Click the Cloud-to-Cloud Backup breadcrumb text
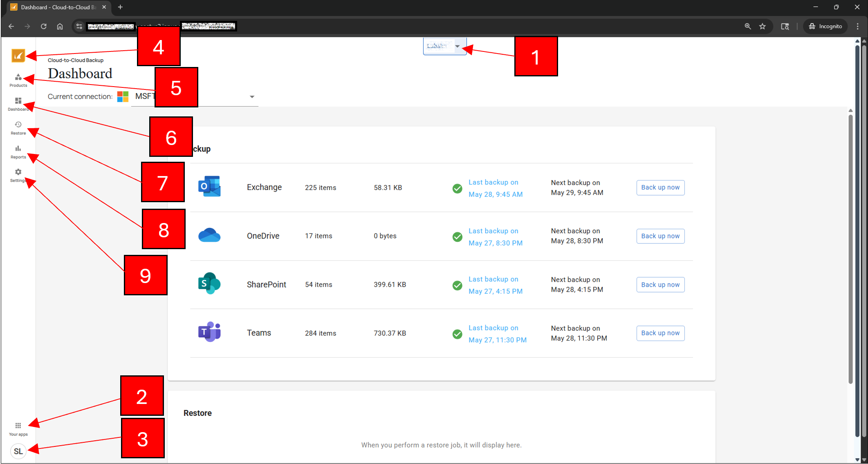The height and width of the screenshot is (464, 868). pos(76,60)
